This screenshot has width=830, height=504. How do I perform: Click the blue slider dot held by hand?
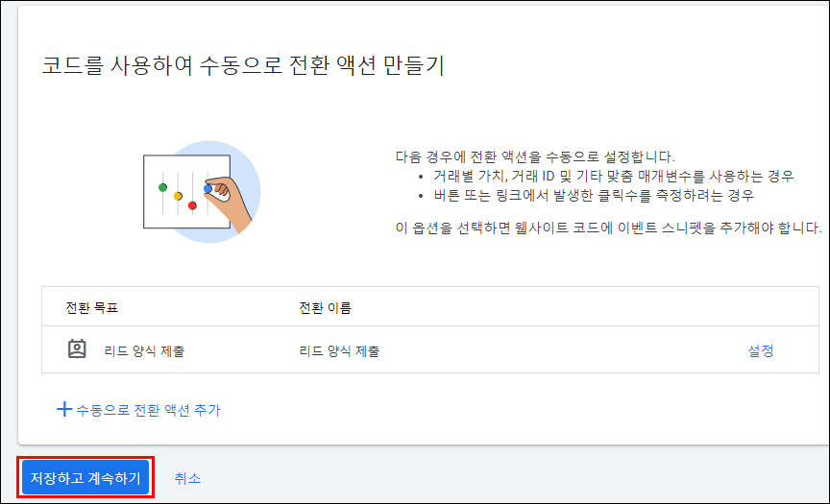point(207,189)
